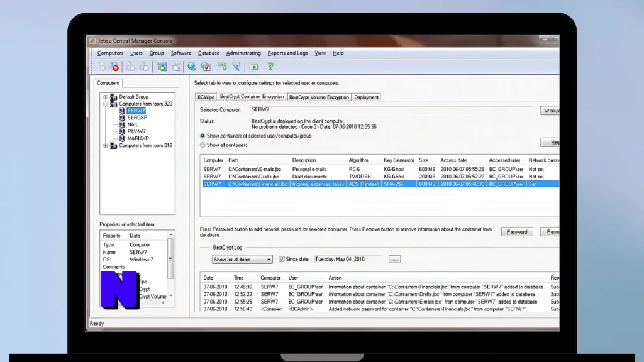The height and width of the screenshot is (362, 644).
Task: Click the Jetico icon in the title bar
Action: (x=93, y=41)
